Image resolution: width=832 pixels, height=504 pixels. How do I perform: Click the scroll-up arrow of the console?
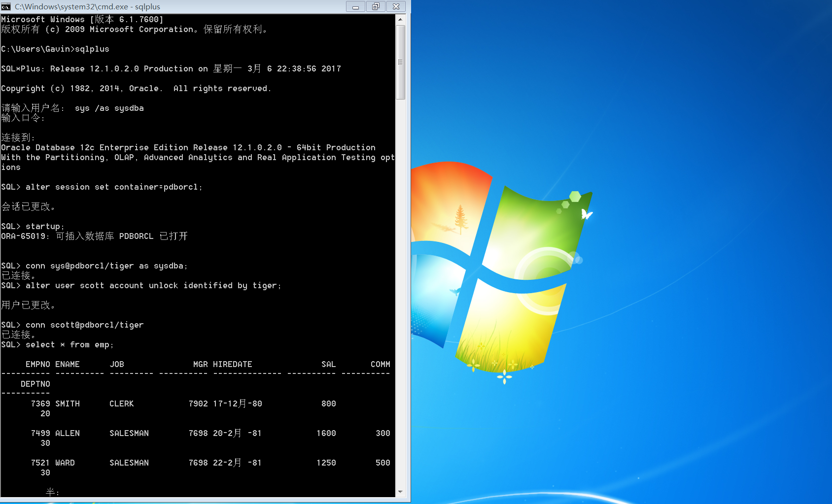point(400,19)
